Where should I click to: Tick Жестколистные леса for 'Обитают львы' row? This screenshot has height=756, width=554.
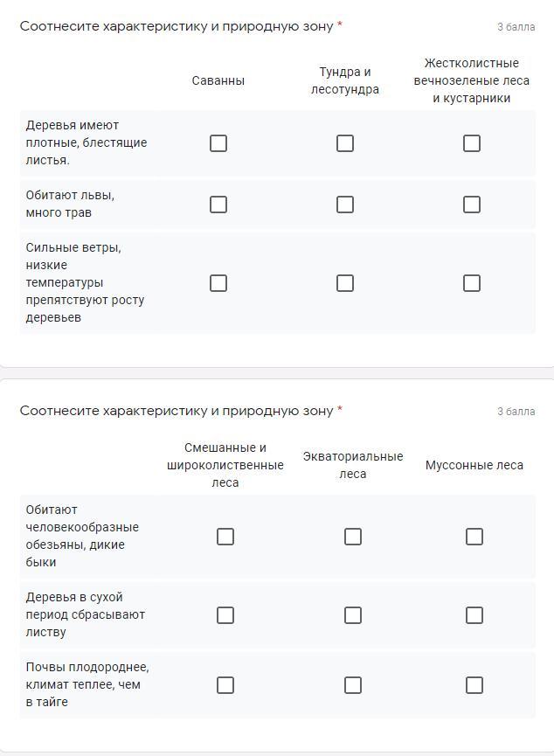472,204
